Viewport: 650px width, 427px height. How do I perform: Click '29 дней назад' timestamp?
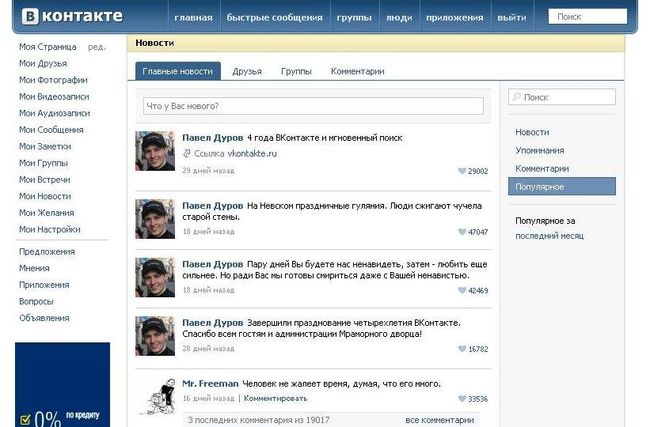tap(209, 171)
